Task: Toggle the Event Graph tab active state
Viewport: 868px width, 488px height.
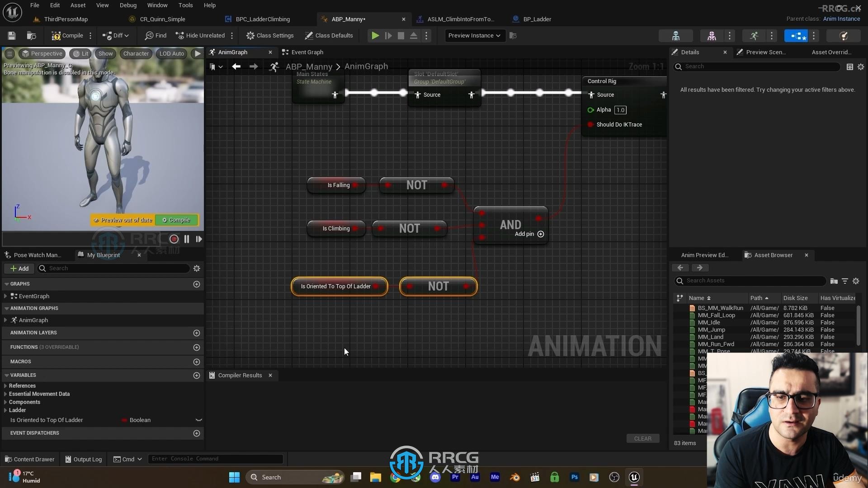Action: pyautogui.click(x=307, y=52)
